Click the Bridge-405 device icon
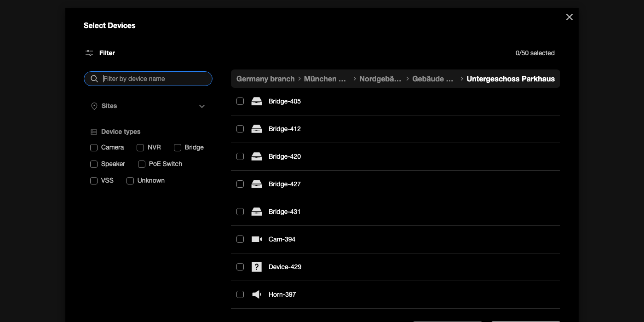This screenshot has height=322, width=644. coord(257,101)
